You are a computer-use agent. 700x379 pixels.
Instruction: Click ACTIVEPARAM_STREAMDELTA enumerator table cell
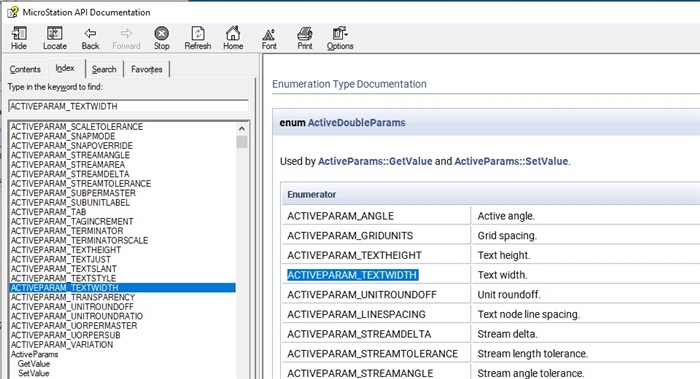tap(376, 334)
